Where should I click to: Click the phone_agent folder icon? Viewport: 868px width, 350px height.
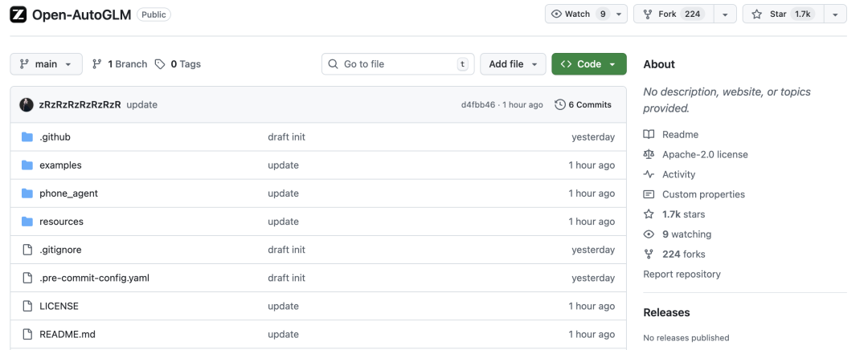point(27,193)
